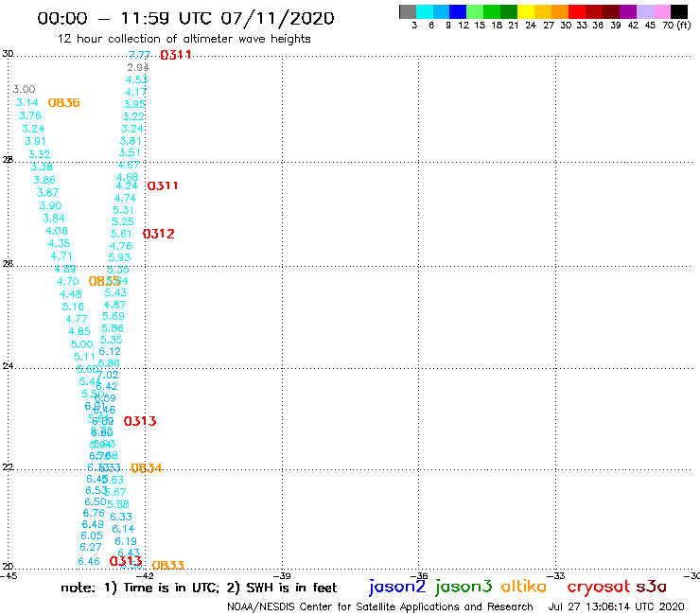This screenshot has height=615, width=700.
Task: Click the wave height value '7.02'
Action: 108,376
